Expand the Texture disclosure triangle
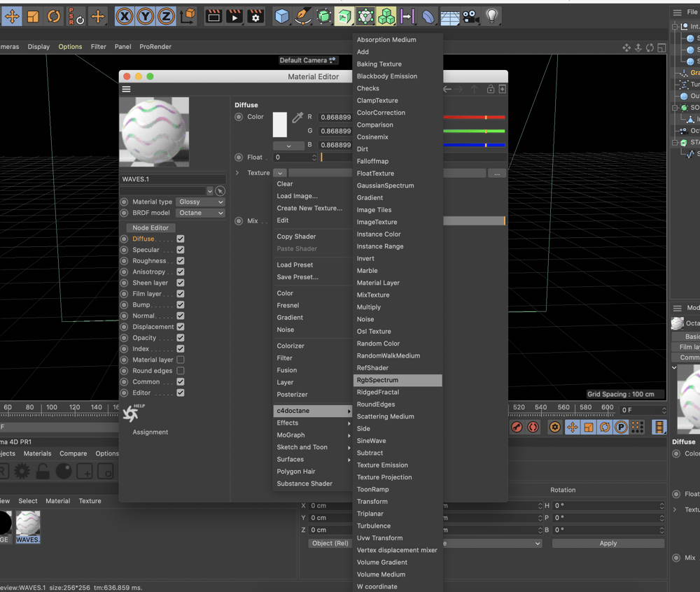 click(237, 173)
